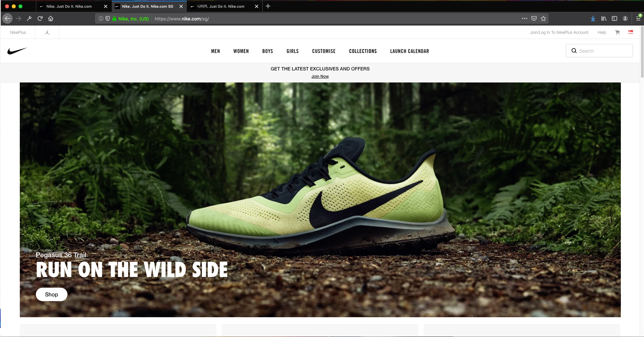Open the Library bookmarks icon

pyautogui.click(x=604, y=18)
